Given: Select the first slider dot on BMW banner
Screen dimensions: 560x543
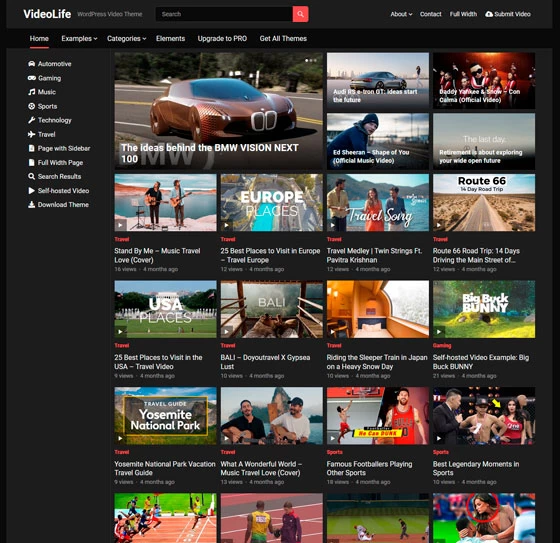Looking at the screenshot, I should (x=307, y=60).
